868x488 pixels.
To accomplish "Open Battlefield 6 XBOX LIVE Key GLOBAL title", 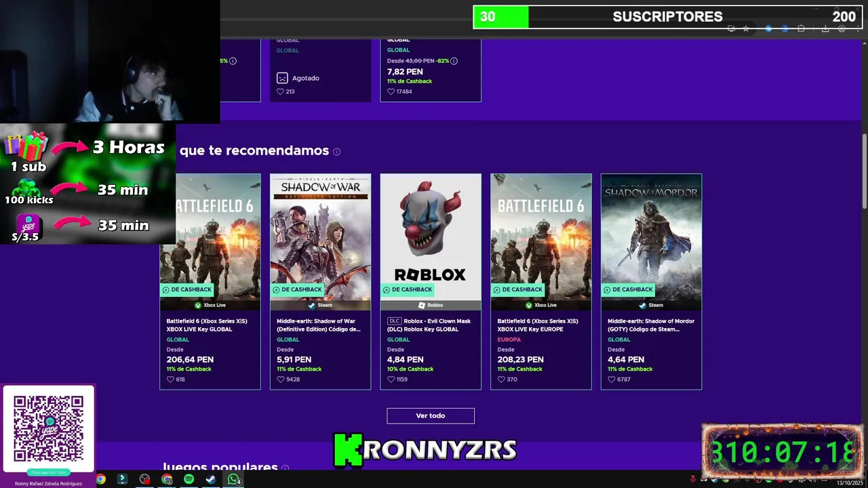I will pyautogui.click(x=207, y=325).
